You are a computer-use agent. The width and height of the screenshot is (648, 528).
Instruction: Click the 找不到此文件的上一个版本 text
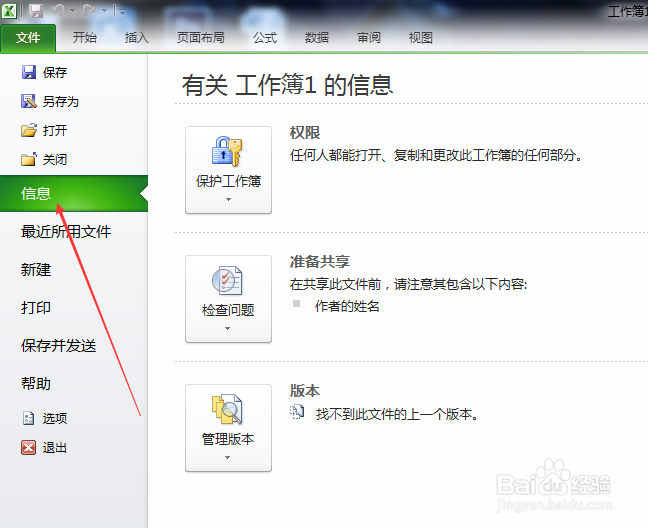(397, 414)
